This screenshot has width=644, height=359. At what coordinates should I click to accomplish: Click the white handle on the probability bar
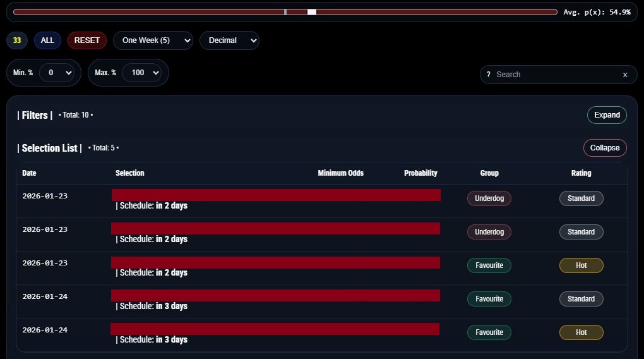coord(312,12)
